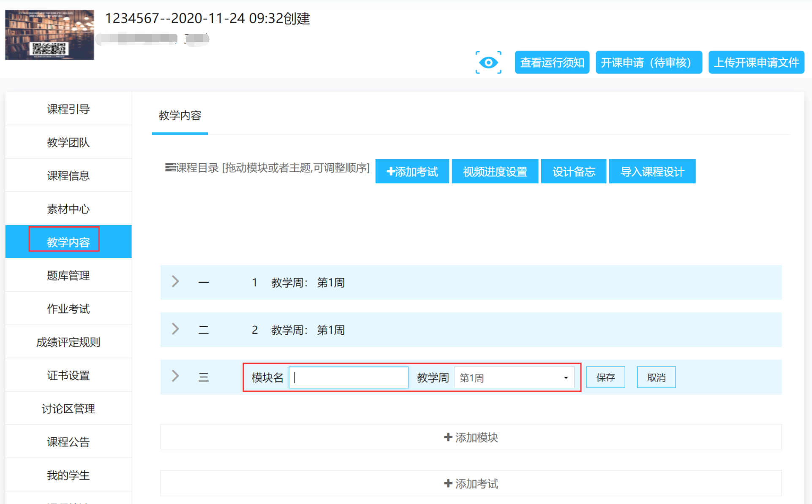Open 视频进度设置
The image size is (812, 504).
(495, 171)
